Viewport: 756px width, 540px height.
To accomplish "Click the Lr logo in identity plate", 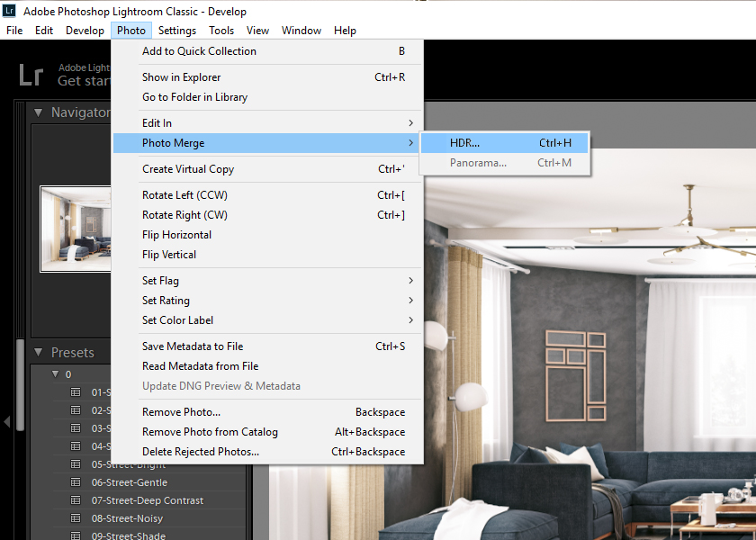I will [31, 76].
